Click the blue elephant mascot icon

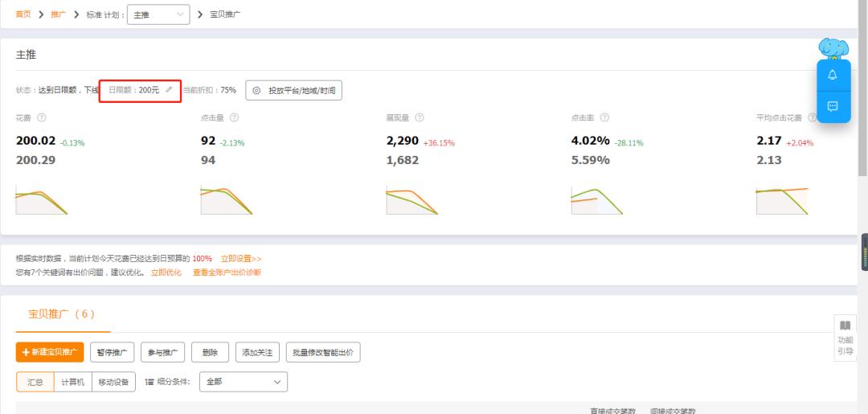pyautogui.click(x=833, y=49)
